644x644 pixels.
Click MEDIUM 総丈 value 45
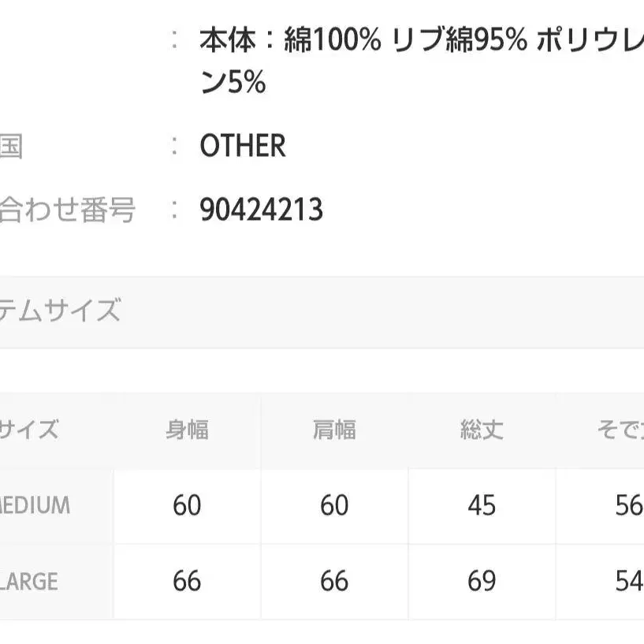pos(482,504)
